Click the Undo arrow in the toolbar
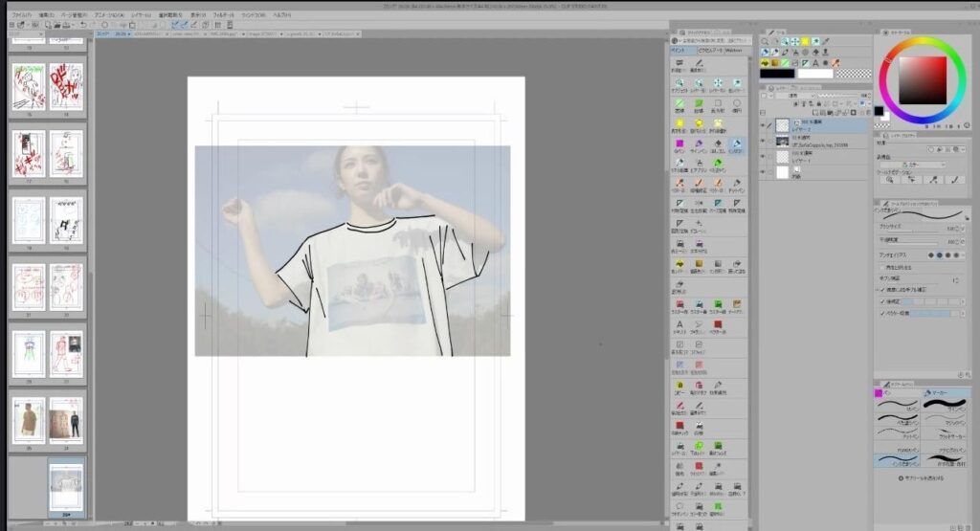The width and height of the screenshot is (980, 531). [x=84, y=24]
